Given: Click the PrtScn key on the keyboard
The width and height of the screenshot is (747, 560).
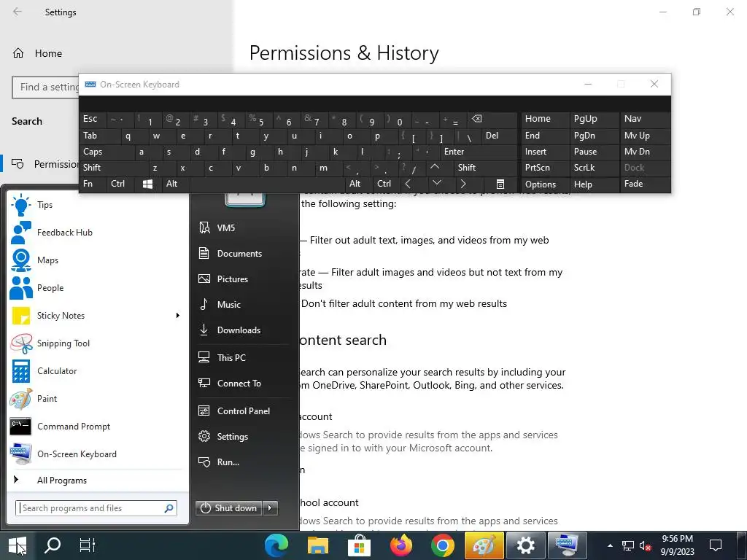Looking at the screenshot, I should tap(545, 168).
